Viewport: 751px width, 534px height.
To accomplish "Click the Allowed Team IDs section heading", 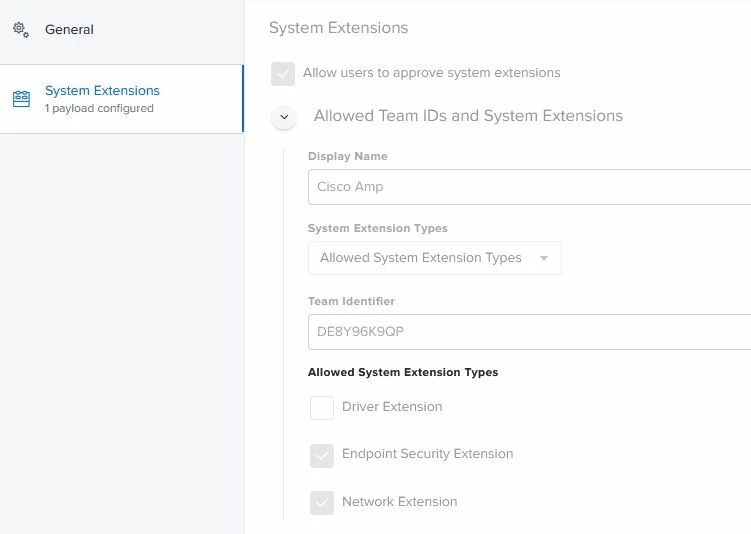I will (x=468, y=116).
